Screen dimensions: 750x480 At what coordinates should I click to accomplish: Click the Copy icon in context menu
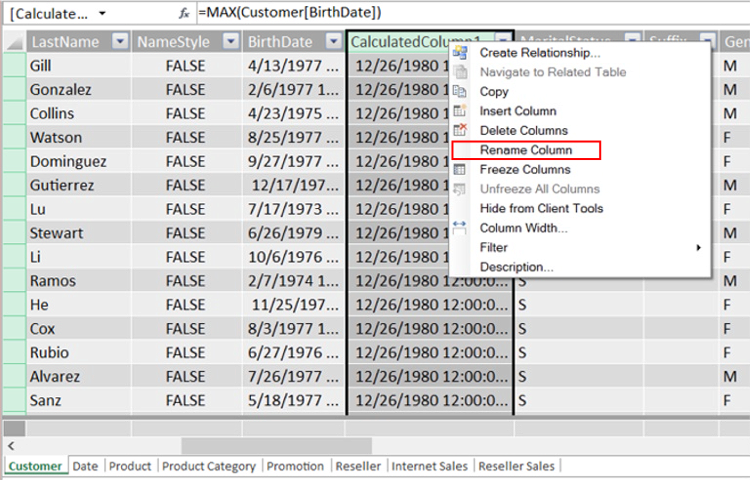pos(460,91)
